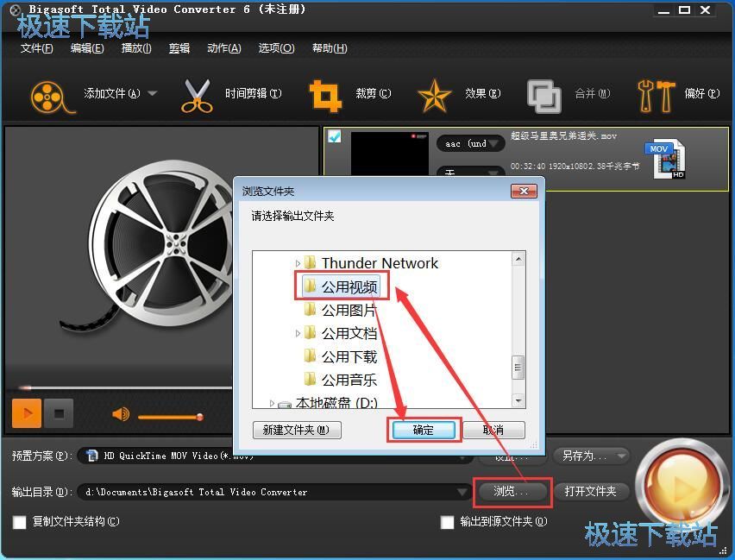Open the 选项(O) menu
735x560 pixels.
tap(275, 48)
